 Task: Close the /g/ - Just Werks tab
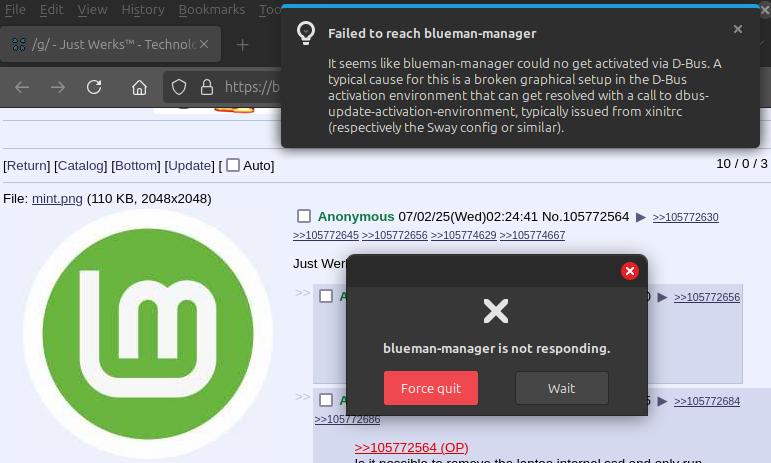pos(204,44)
